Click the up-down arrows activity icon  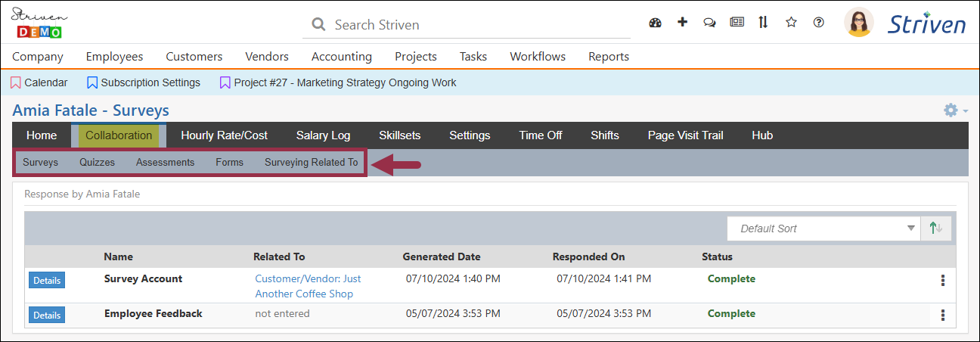pyautogui.click(x=763, y=22)
